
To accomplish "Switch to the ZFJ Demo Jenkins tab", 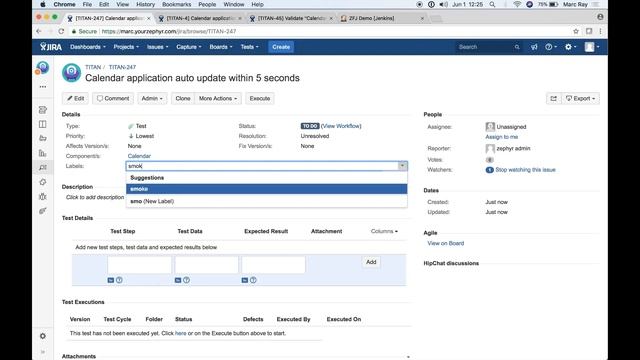I will [382, 18].
